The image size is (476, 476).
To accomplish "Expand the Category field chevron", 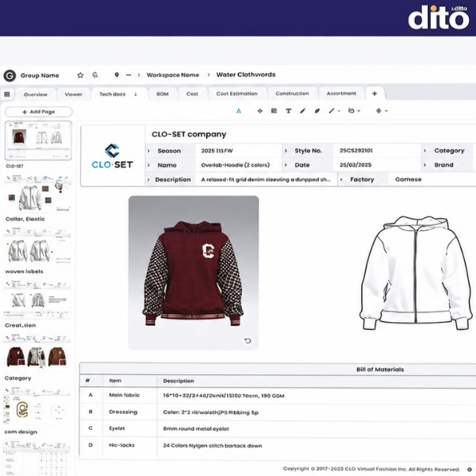I will [x=424, y=151].
